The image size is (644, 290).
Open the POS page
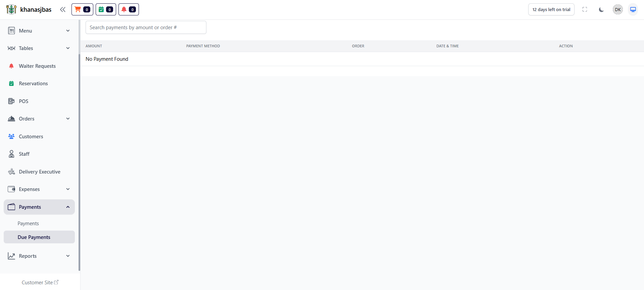pyautogui.click(x=39, y=101)
